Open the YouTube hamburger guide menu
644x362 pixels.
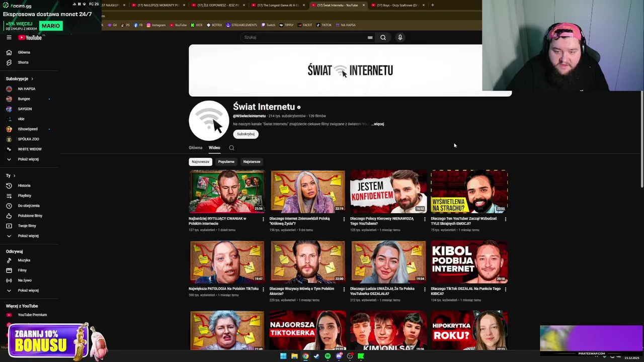9,38
